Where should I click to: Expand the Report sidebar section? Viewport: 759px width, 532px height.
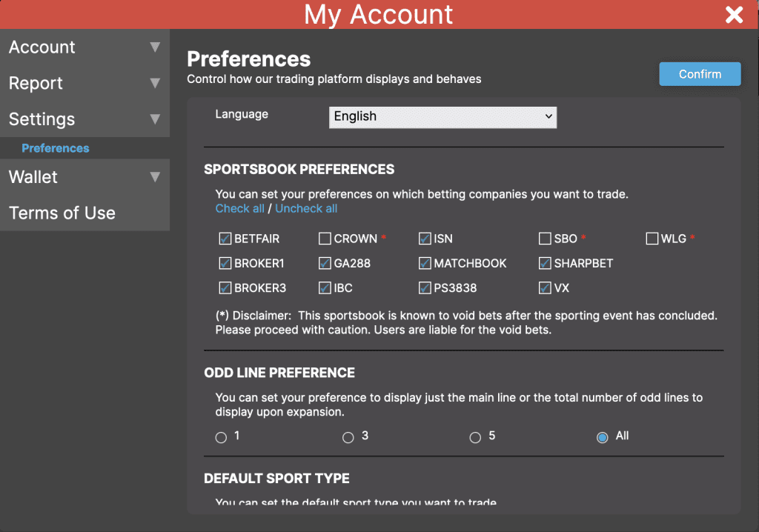coord(84,83)
